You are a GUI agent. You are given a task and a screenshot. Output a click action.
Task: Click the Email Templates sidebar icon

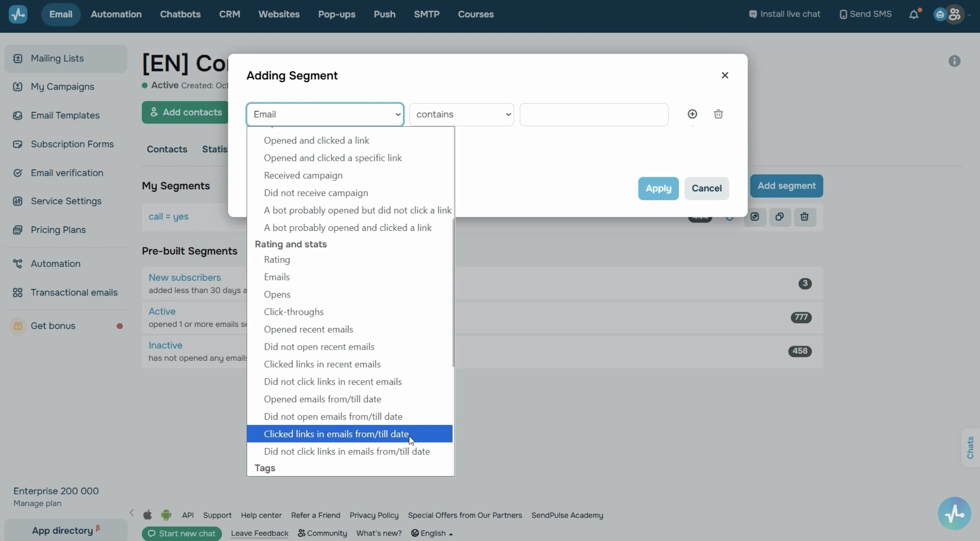click(18, 115)
